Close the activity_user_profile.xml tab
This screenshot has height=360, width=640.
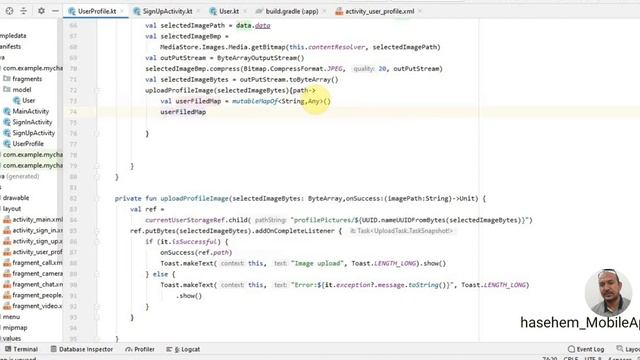(x=420, y=11)
